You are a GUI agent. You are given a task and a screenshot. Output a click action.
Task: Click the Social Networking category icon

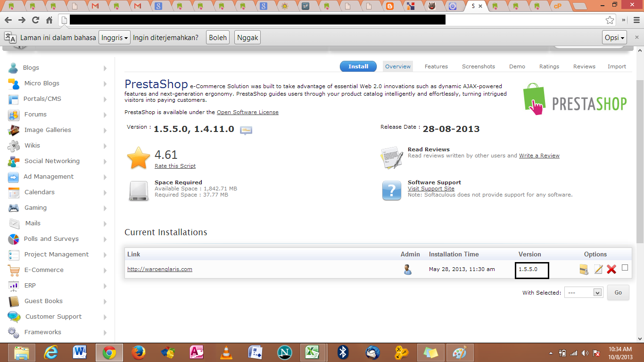point(14,161)
